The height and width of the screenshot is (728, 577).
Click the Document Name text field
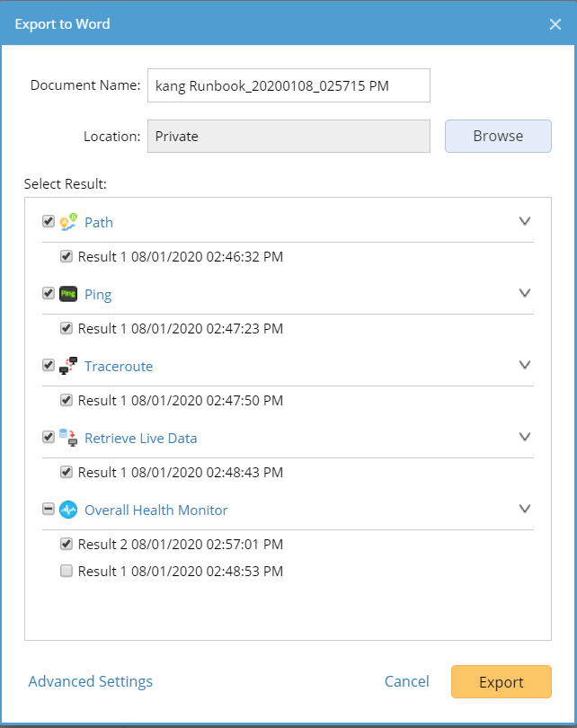(x=288, y=85)
